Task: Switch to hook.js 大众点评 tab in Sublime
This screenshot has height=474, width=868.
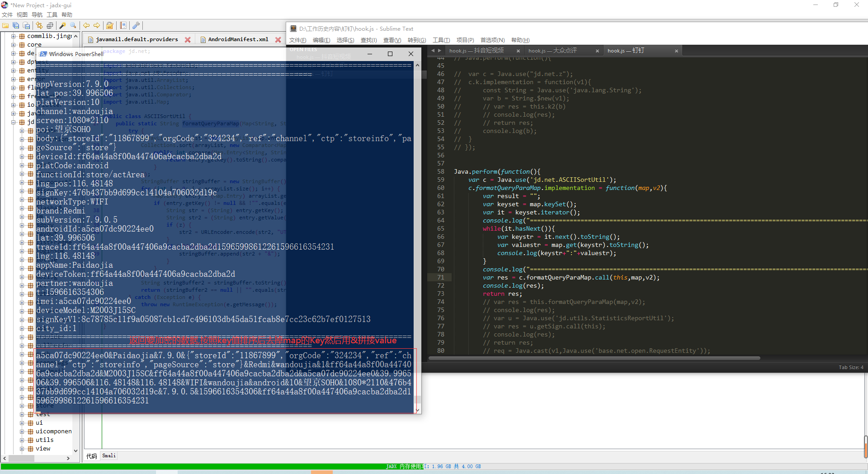Action: (552, 51)
